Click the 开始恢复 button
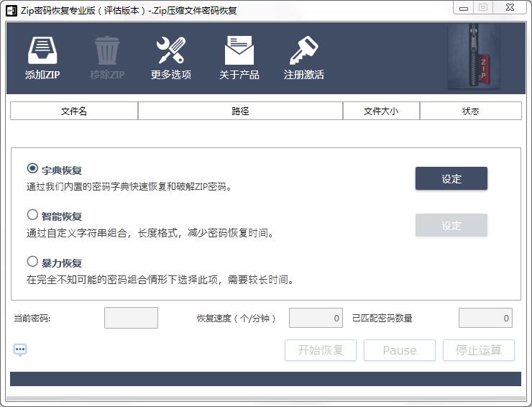Viewport: 532px width, 407px height. point(321,350)
